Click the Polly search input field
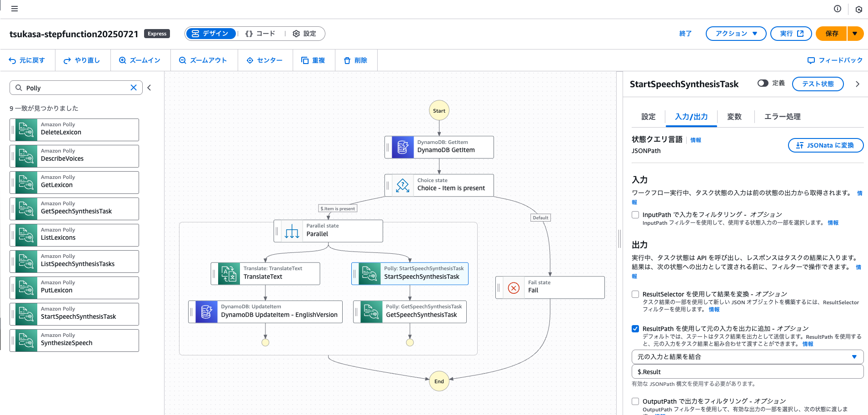Viewport: 868px width, 415px height. click(76, 88)
